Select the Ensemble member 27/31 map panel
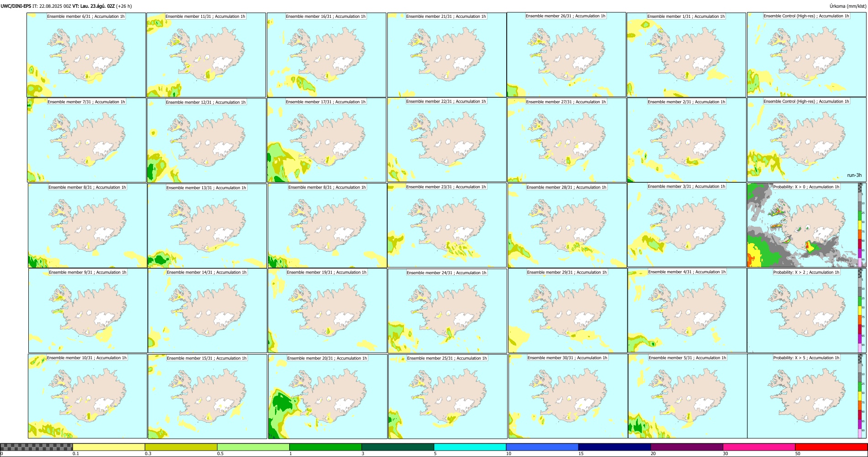Image resolution: width=868 pixels, height=457 pixels. point(567,140)
